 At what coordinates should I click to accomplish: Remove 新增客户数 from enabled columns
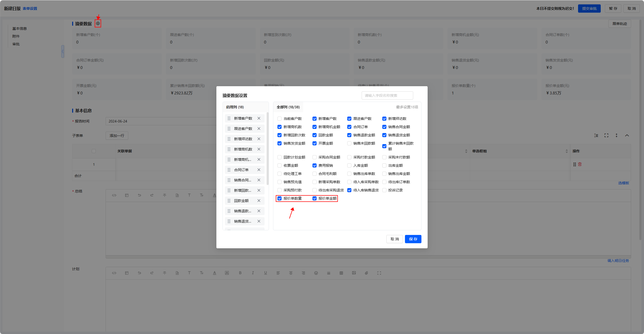(259, 118)
